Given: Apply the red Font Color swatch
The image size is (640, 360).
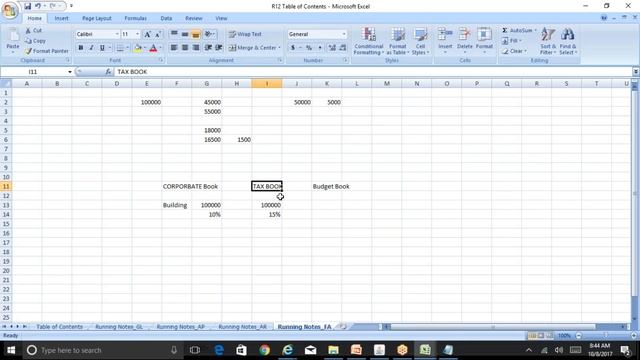Looking at the screenshot, I should 153,48.
